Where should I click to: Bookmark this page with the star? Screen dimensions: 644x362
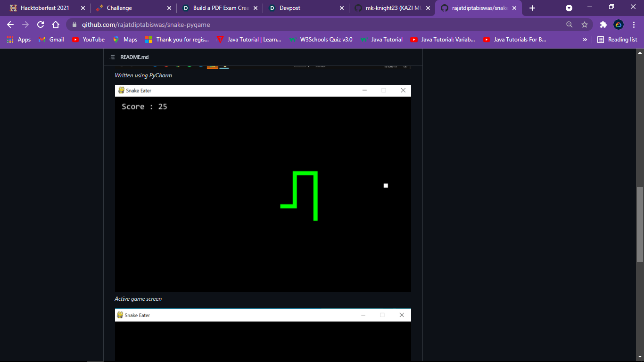tap(585, 25)
